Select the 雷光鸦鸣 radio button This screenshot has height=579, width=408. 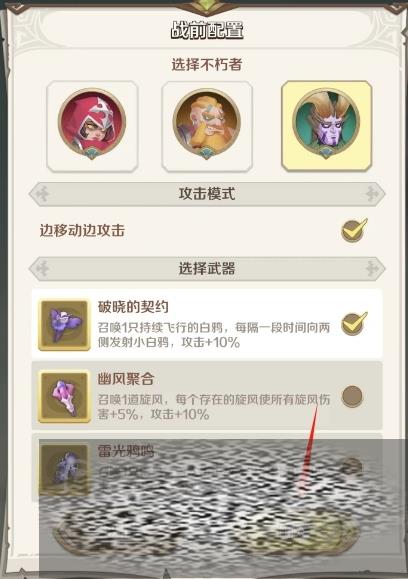[x=352, y=467]
